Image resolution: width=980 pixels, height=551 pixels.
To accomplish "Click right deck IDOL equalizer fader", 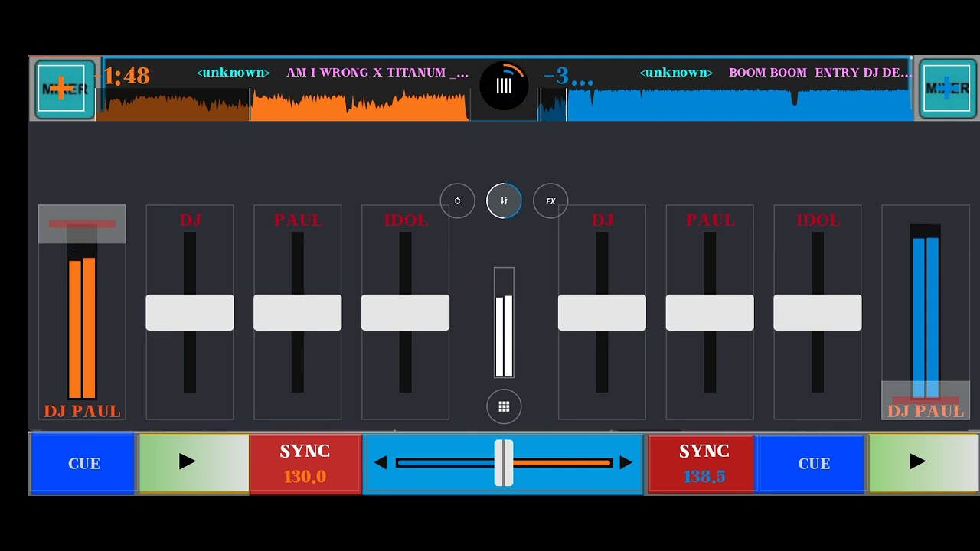I will click(x=818, y=312).
